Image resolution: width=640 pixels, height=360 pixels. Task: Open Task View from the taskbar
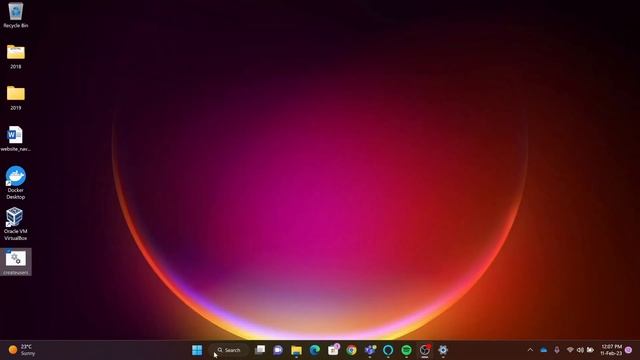click(260, 350)
